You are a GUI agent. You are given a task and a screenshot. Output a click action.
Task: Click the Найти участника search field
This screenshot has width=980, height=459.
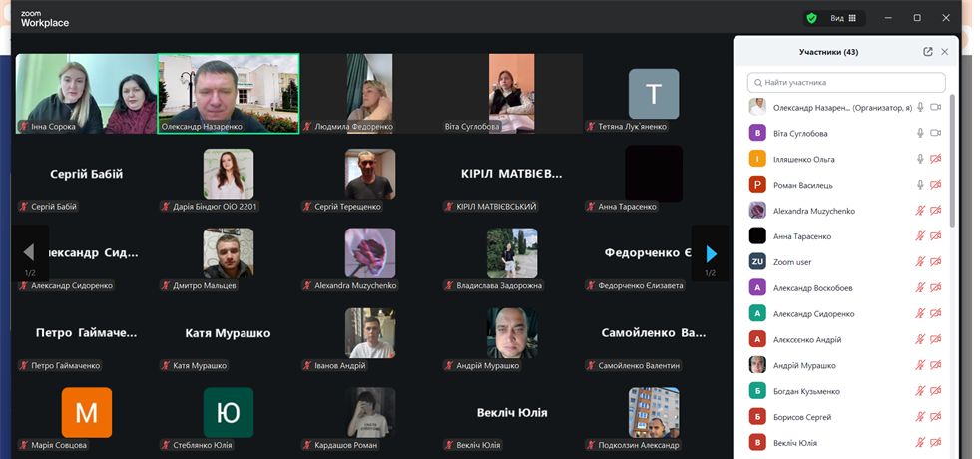click(x=846, y=83)
